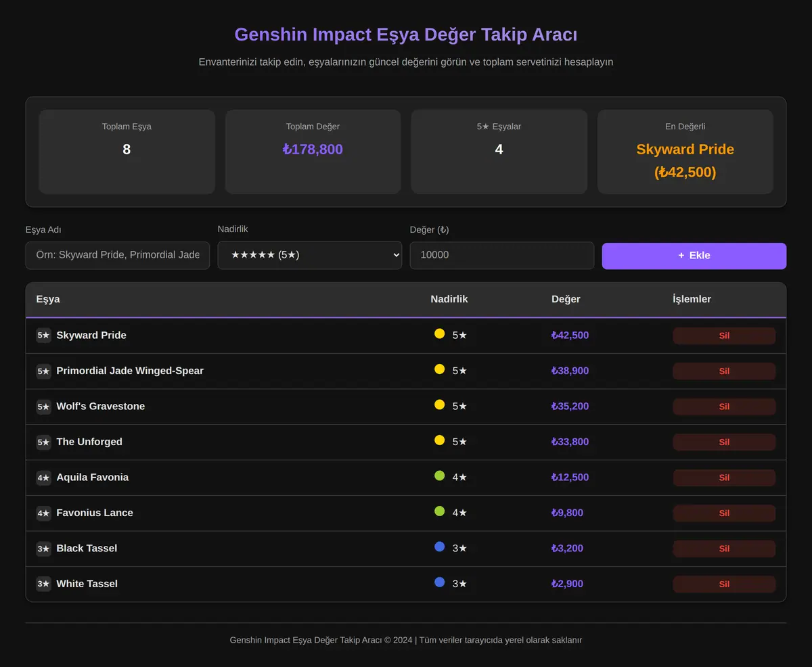The height and width of the screenshot is (667, 812).
Task: Delete Primordial Jade Winged-Spear using Sil
Action: [724, 371]
